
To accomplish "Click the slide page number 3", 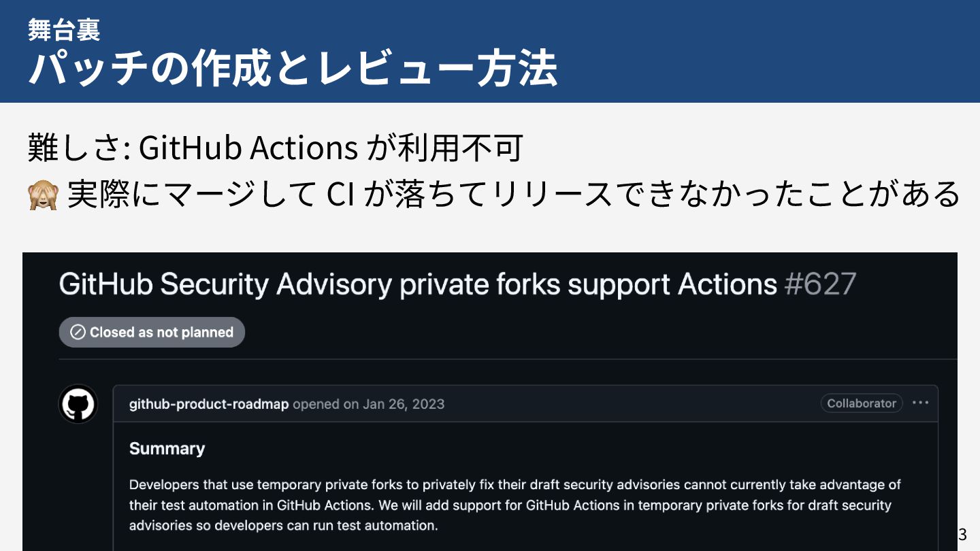I will tap(962, 534).
